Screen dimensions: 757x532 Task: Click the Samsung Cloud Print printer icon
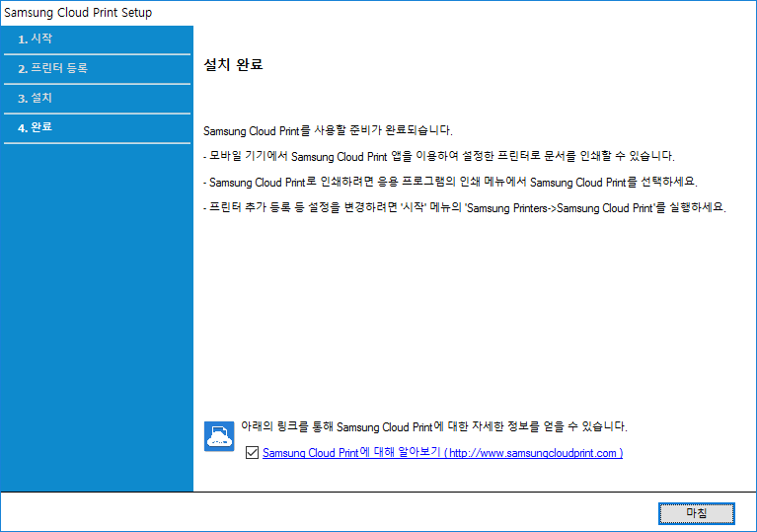(x=219, y=436)
